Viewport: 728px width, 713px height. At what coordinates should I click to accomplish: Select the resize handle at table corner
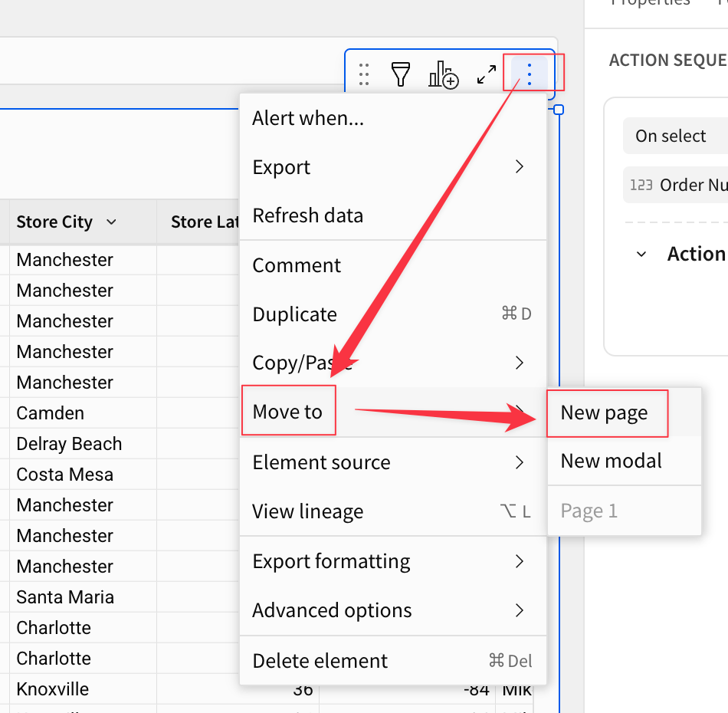pyautogui.click(x=559, y=110)
